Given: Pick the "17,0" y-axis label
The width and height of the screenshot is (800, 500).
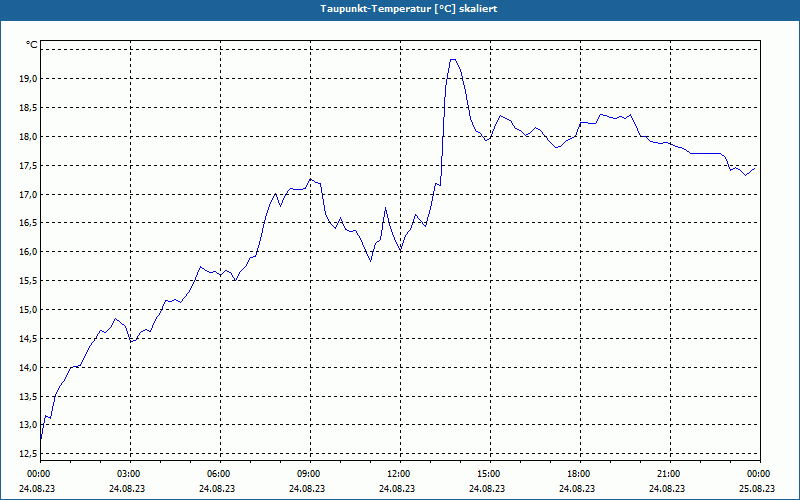Looking at the screenshot, I should [29, 194].
